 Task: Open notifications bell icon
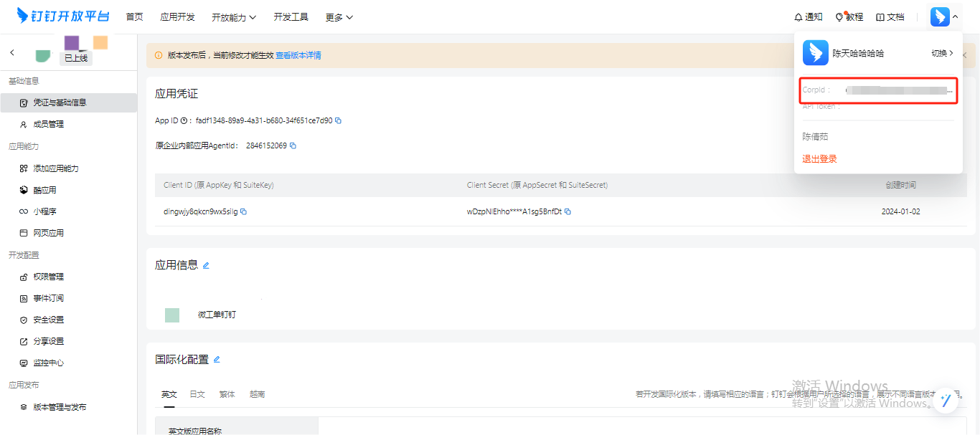798,17
